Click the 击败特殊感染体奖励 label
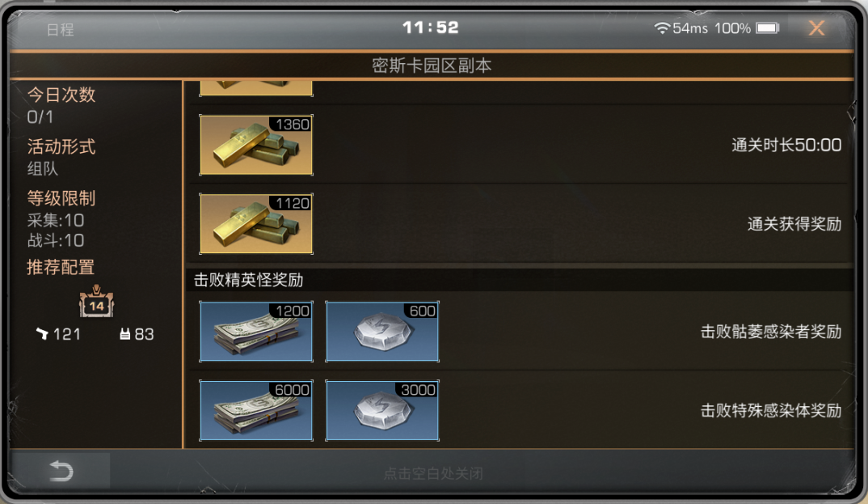 click(771, 410)
